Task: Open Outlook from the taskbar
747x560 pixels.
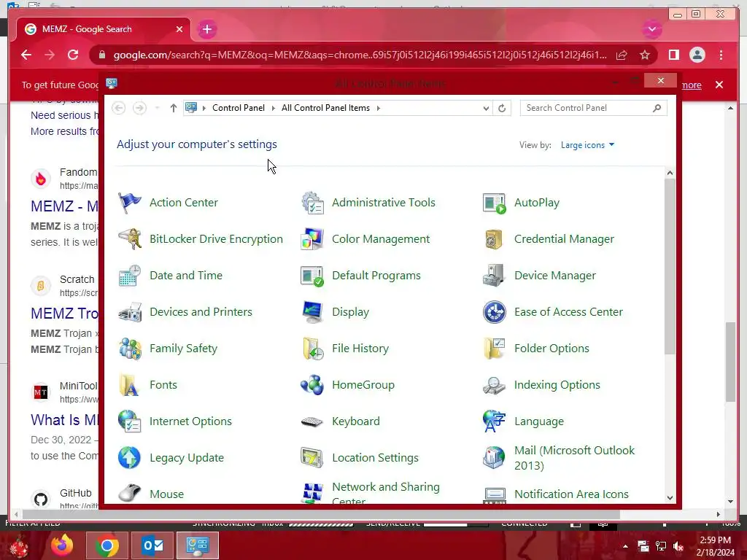Action: tap(152, 545)
